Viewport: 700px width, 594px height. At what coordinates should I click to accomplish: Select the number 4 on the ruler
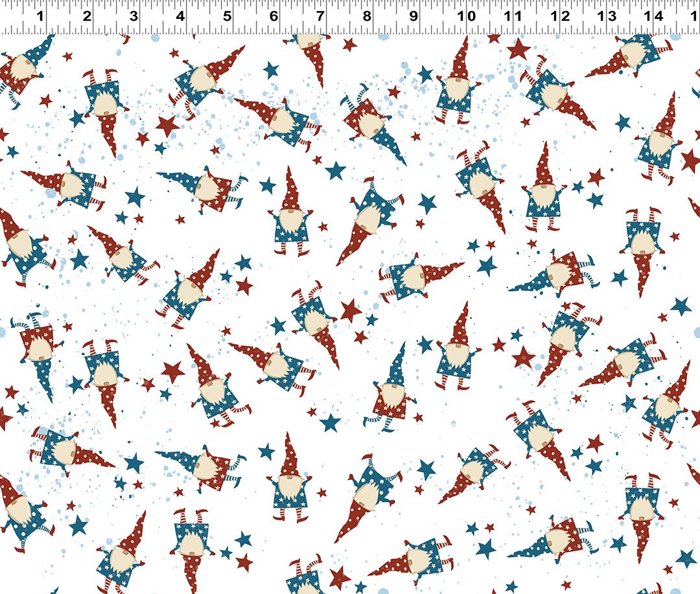tap(180, 16)
